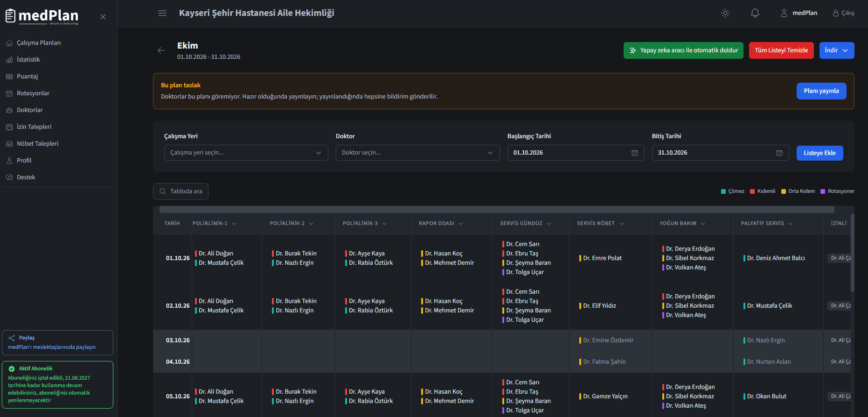Click the İzin Talepleri calendar icon
The height and width of the screenshot is (417, 868).
9,127
